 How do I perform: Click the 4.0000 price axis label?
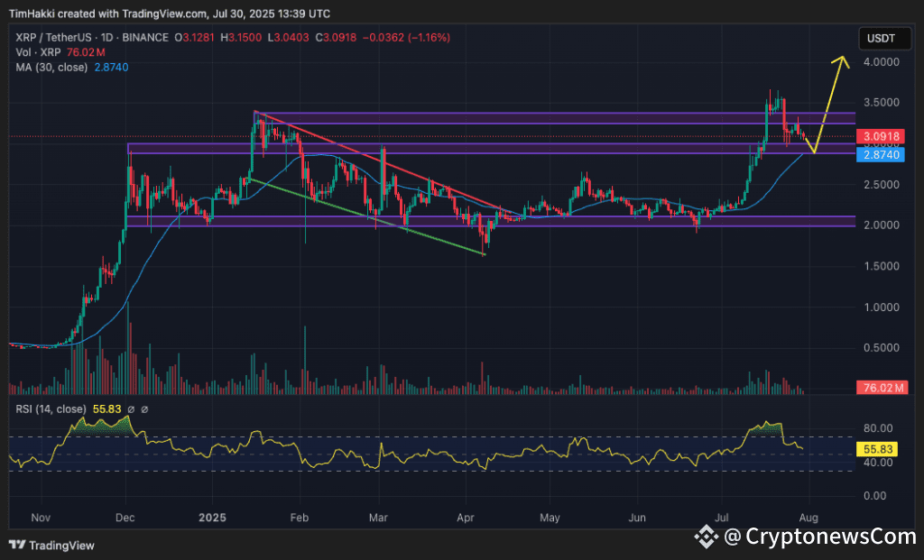click(x=881, y=62)
